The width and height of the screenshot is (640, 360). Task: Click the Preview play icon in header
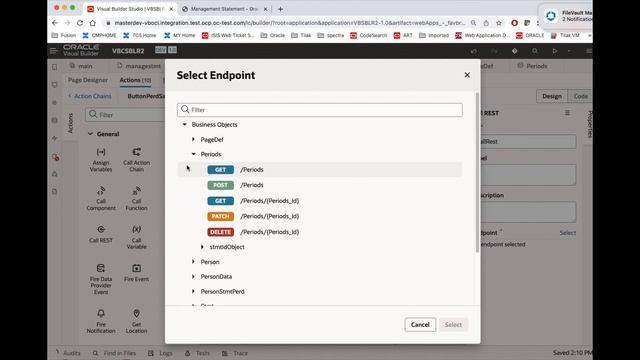click(554, 51)
